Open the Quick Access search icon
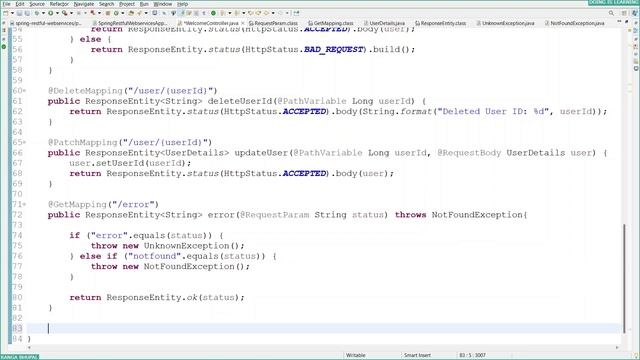 (611, 13)
